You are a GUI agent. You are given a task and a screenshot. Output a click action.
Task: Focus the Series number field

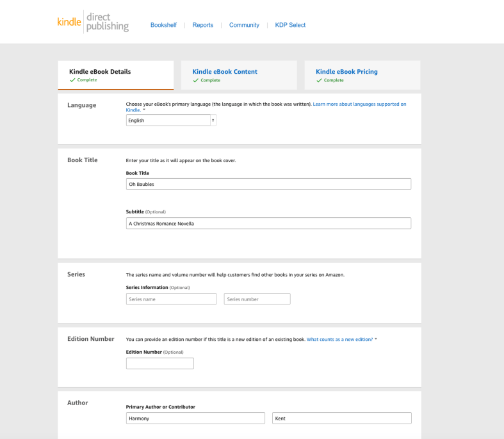pos(257,299)
